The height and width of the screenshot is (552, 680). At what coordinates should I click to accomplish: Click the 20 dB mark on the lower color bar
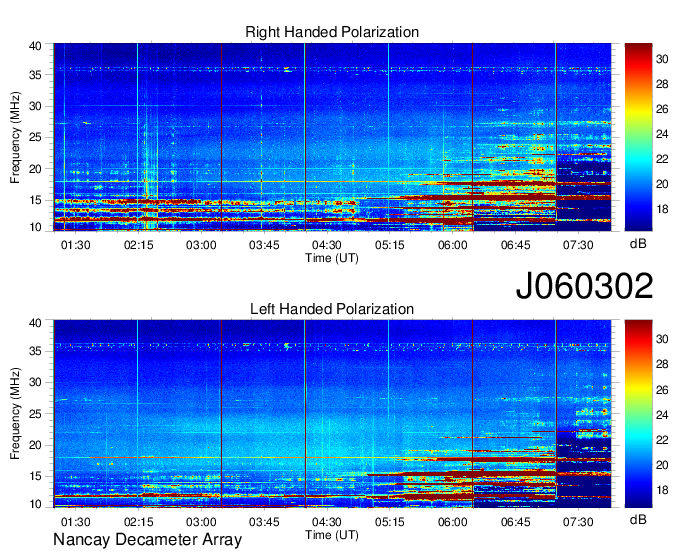tap(662, 465)
